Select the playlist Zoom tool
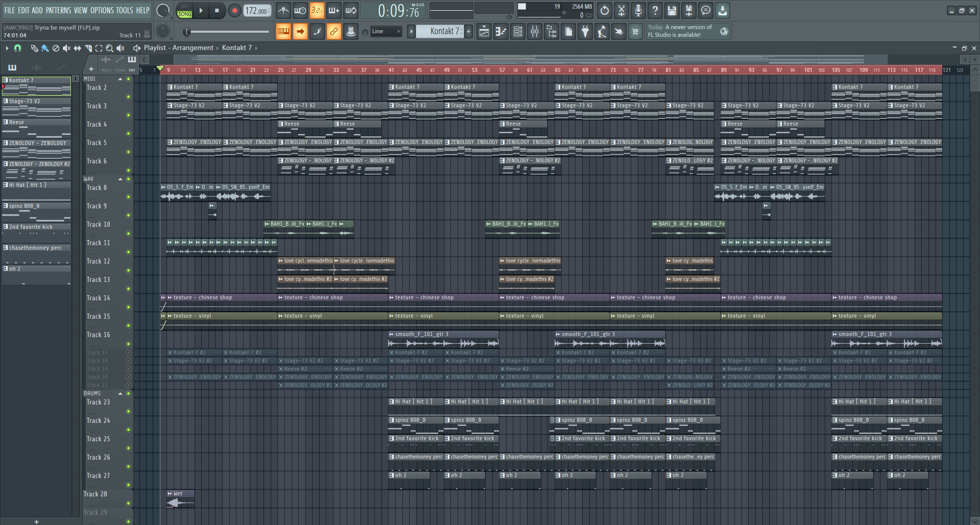980x525 pixels. 109,48
